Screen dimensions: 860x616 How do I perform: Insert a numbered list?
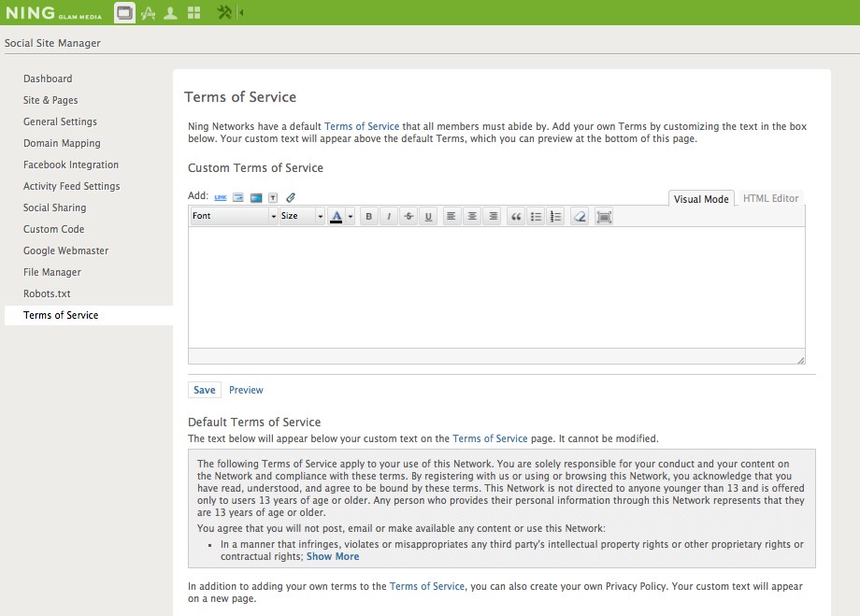pos(555,217)
